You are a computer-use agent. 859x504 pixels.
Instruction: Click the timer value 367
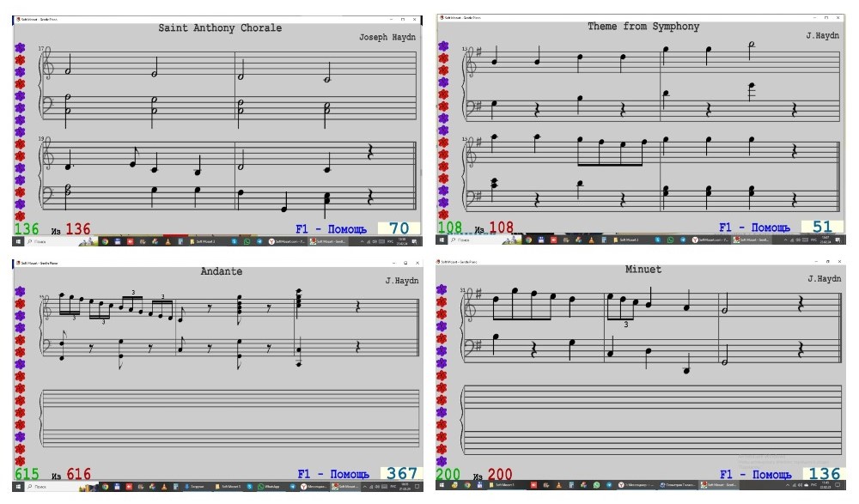point(402,473)
